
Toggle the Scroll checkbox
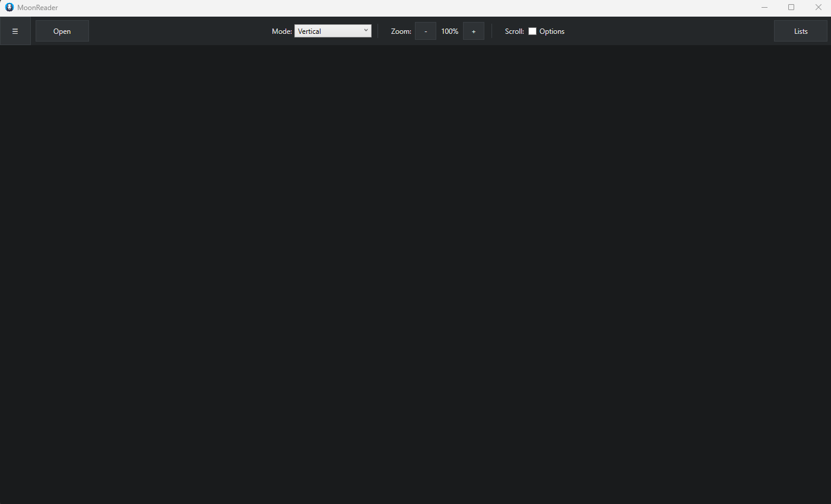(532, 31)
